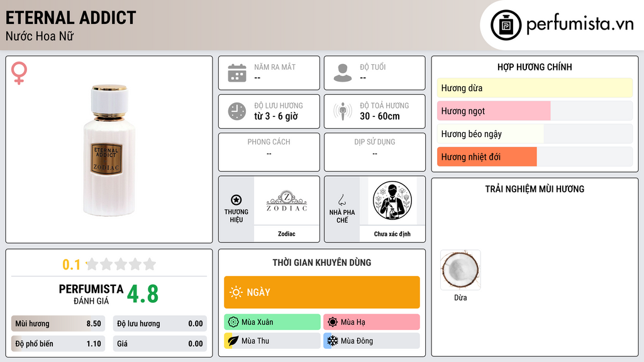Click the DỊP SỬ DỤNG occasion card
This screenshot has width=644, height=362.
point(375,152)
